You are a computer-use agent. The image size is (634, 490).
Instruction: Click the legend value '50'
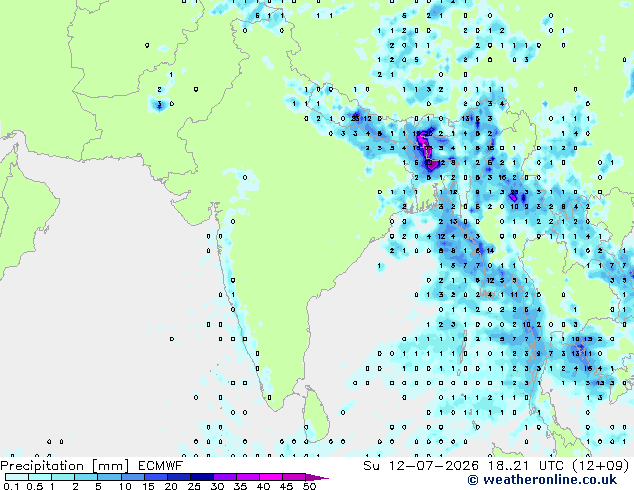click(x=309, y=486)
